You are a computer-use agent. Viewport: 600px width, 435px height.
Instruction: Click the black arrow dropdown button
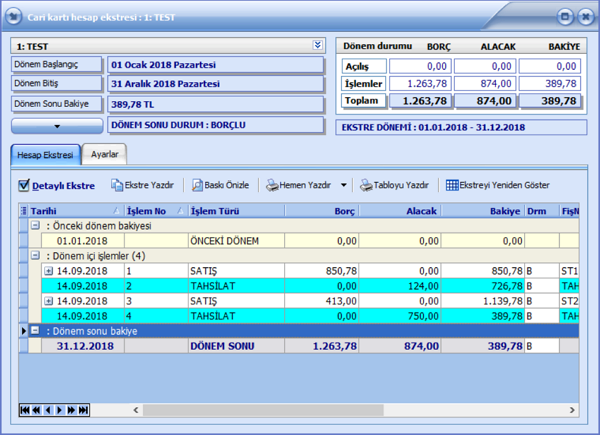57,125
